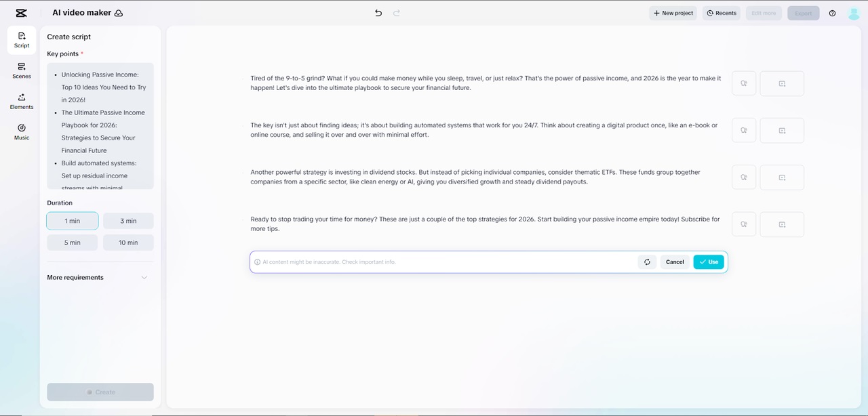Undo the last action
This screenshot has width=868, height=416.
coord(378,13)
